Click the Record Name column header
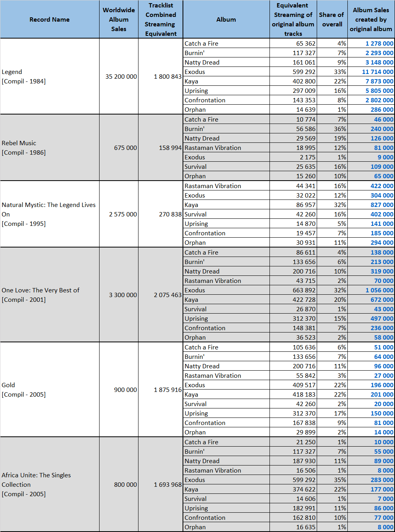The image size is (395, 532). 50,19
